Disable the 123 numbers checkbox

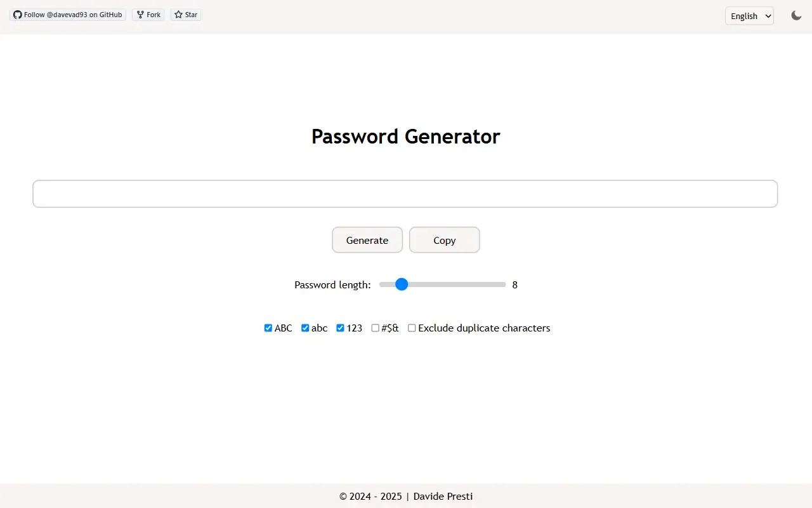click(x=340, y=328)
